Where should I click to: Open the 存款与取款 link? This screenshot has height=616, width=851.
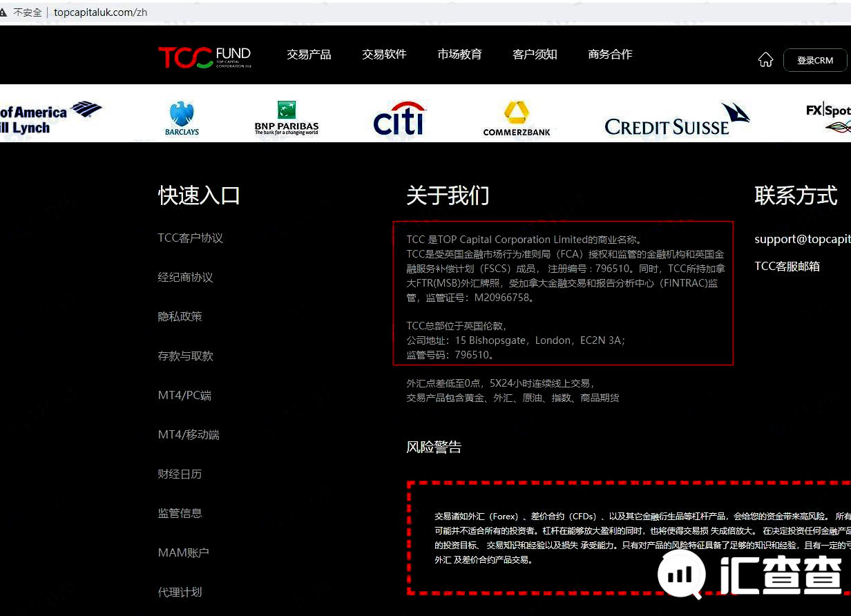click(x=185, y=356)
